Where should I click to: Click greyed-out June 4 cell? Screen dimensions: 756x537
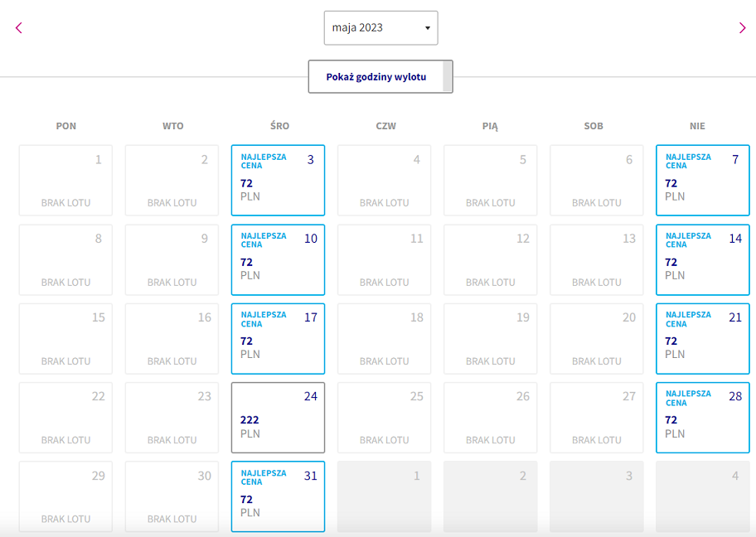coord(702,496)
